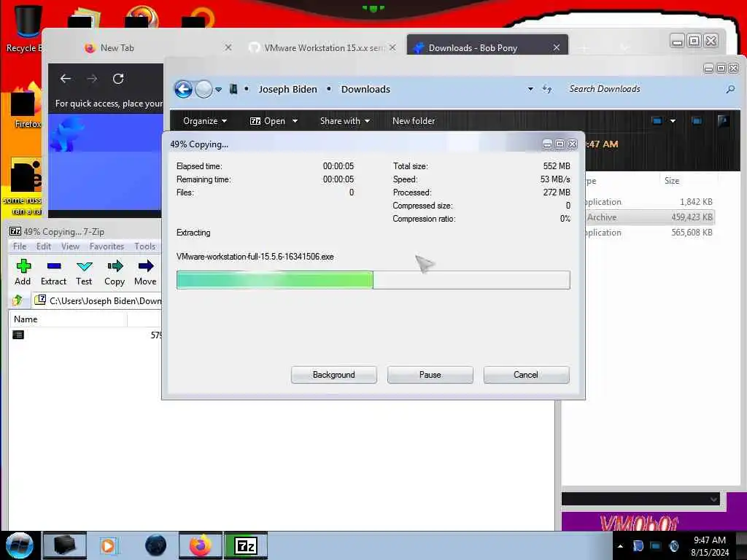This screenshot has width=747, height=560.
Task: Click Explorer's blue back arrow button
Action: point(183,89)
